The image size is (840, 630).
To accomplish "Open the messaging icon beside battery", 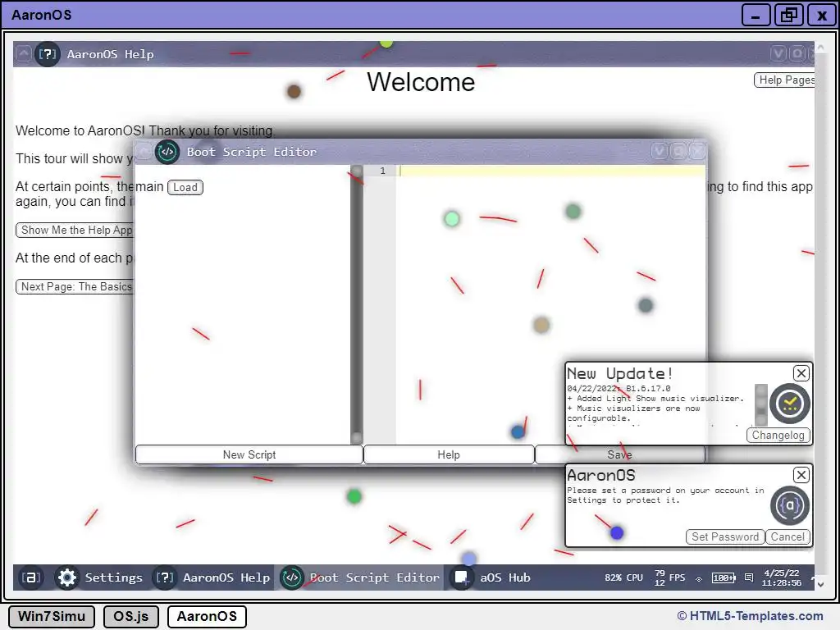I will click(749, 577).
